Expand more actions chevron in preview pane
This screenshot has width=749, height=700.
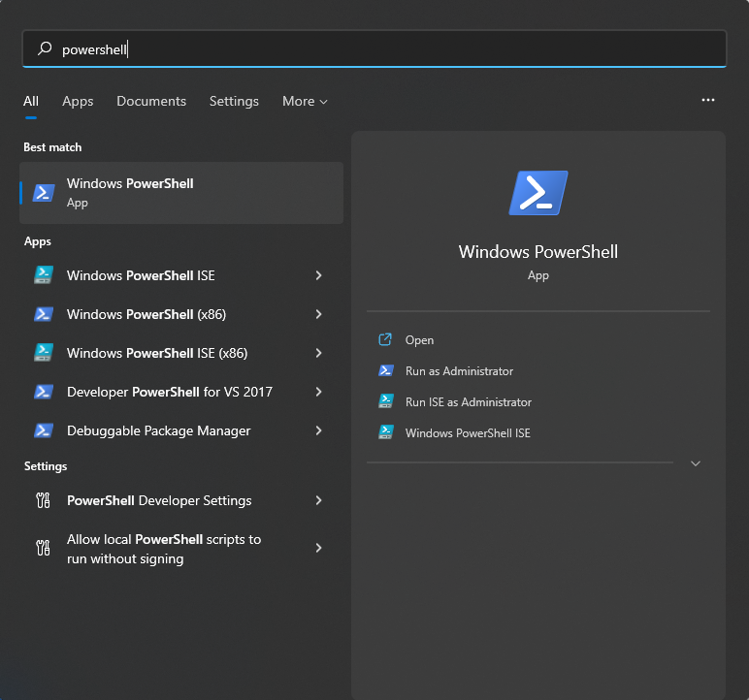click(696, 463)
